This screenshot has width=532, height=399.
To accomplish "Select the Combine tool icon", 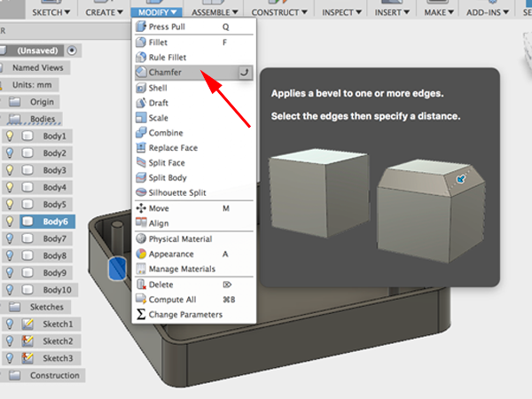I will [141, 133].
